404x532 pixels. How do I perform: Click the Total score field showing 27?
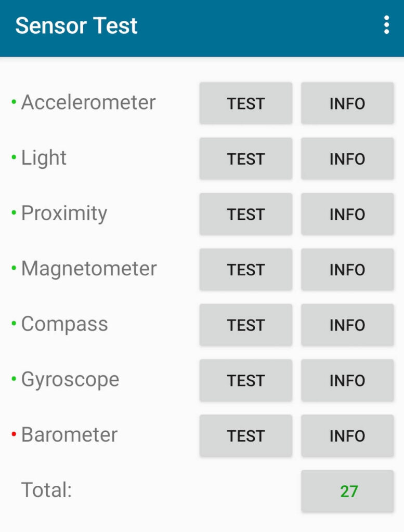[347, 490]
